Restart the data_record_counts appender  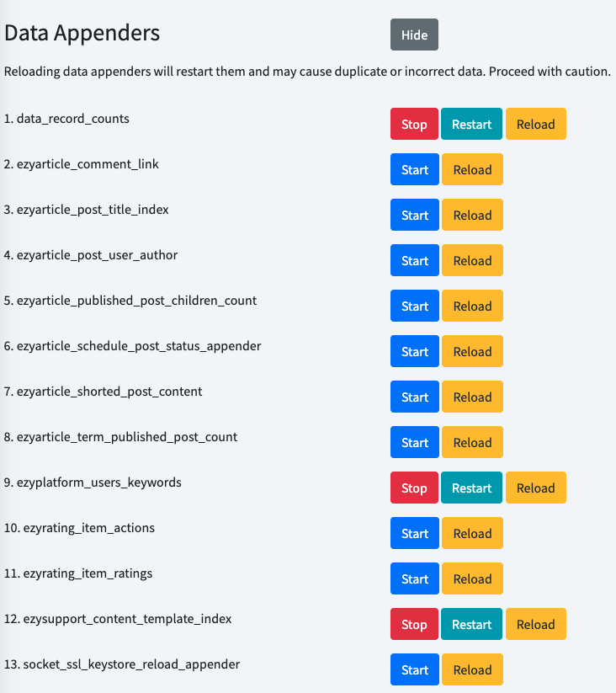click(471, 124)
